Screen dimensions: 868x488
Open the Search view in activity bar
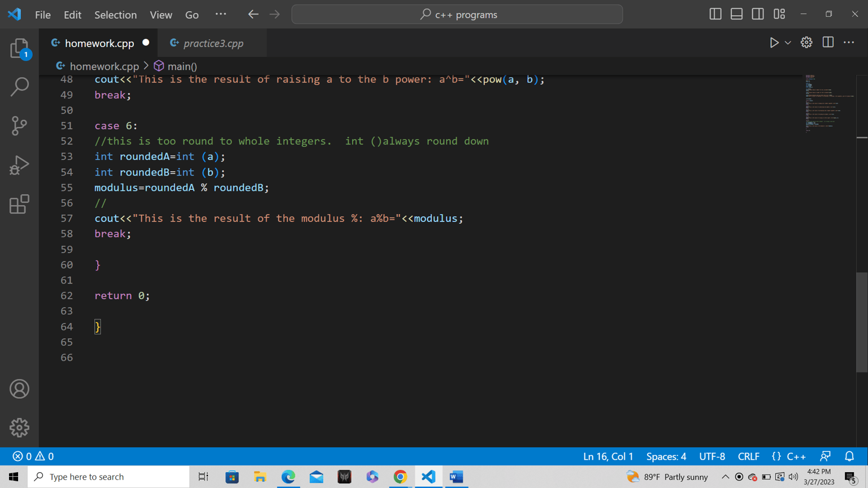point(19,86)
